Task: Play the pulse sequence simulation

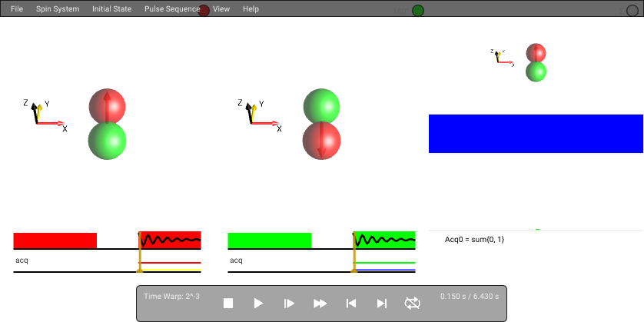Action: point(259,304)
